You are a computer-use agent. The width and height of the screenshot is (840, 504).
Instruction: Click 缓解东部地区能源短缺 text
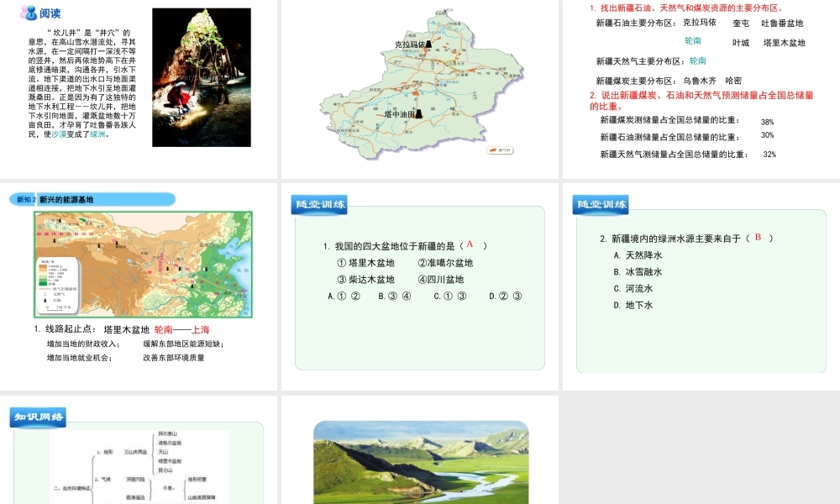pos(183,344)
